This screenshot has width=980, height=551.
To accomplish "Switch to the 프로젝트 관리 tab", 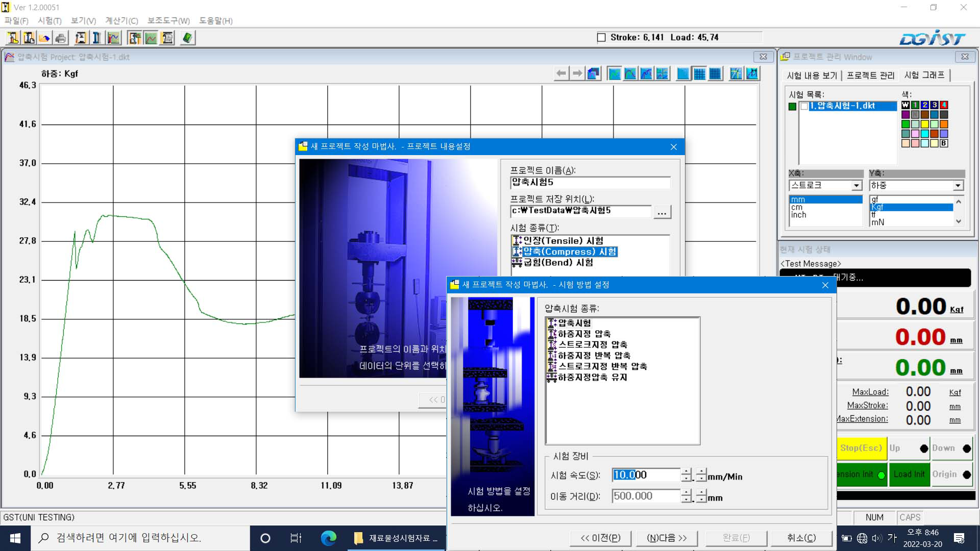I will pyautogui.click(x=870, y=76).
